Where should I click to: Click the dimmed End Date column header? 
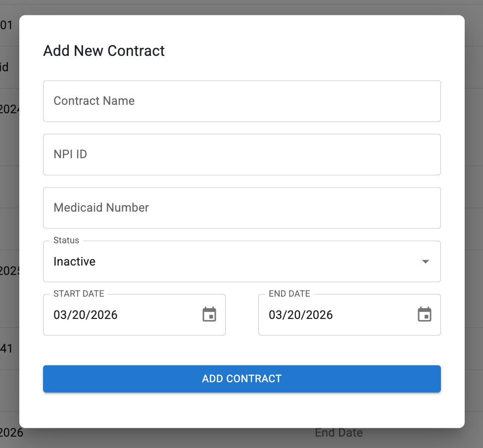click(338, 433)
